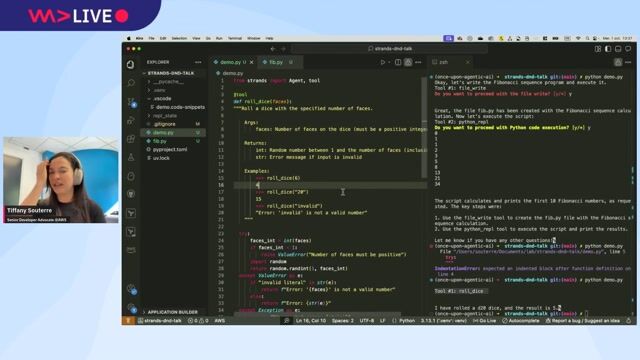Open the Explorer panel ellipsis menu
Viewport: 640px width, 360px height.
coord(198,62)
